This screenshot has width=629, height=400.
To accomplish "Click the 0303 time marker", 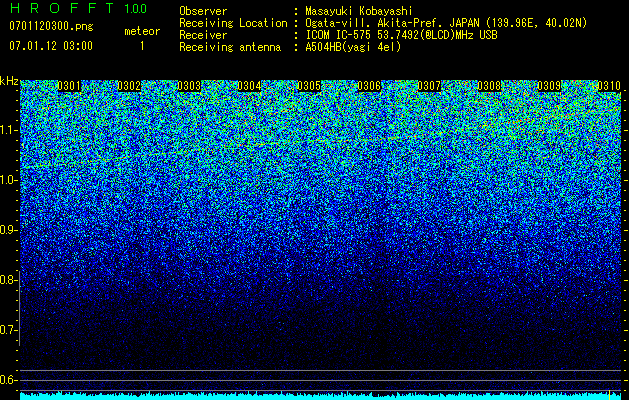I will pyautogui.click(x=189, y=86).
